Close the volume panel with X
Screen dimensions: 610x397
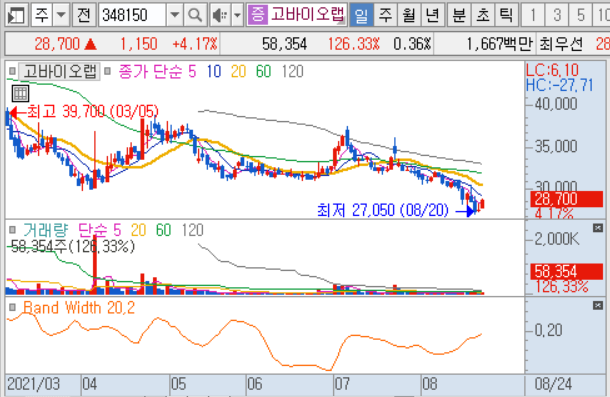point(598,228)
